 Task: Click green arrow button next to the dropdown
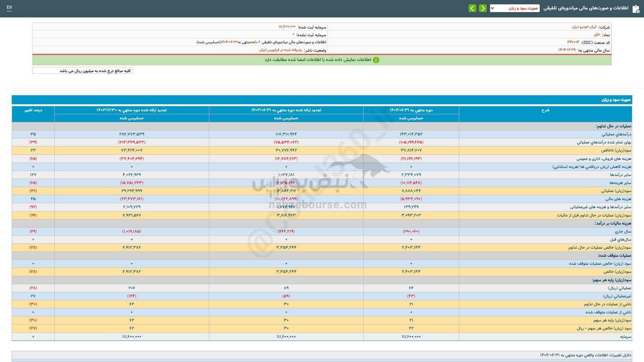(483, 8)
